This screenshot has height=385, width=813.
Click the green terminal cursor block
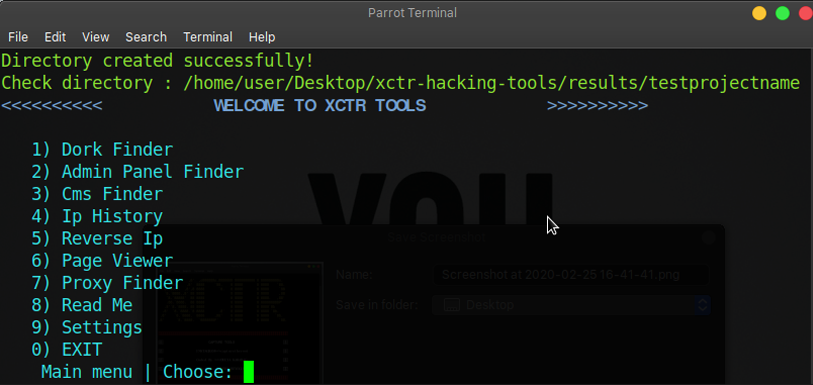pos(248,372)
